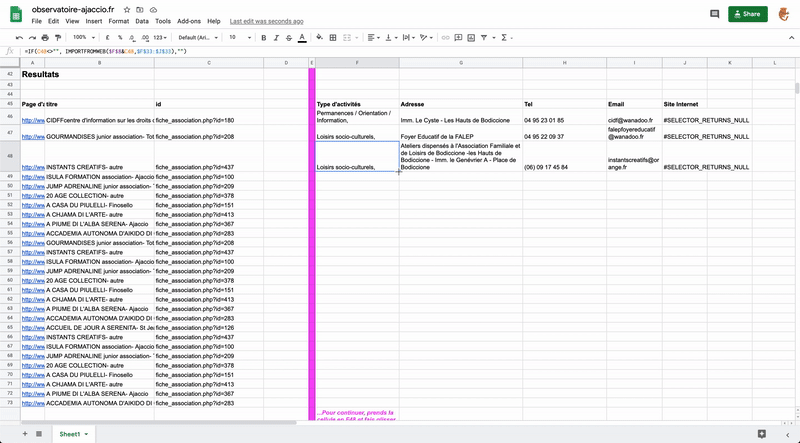Toggle Italic formatting

276,38
